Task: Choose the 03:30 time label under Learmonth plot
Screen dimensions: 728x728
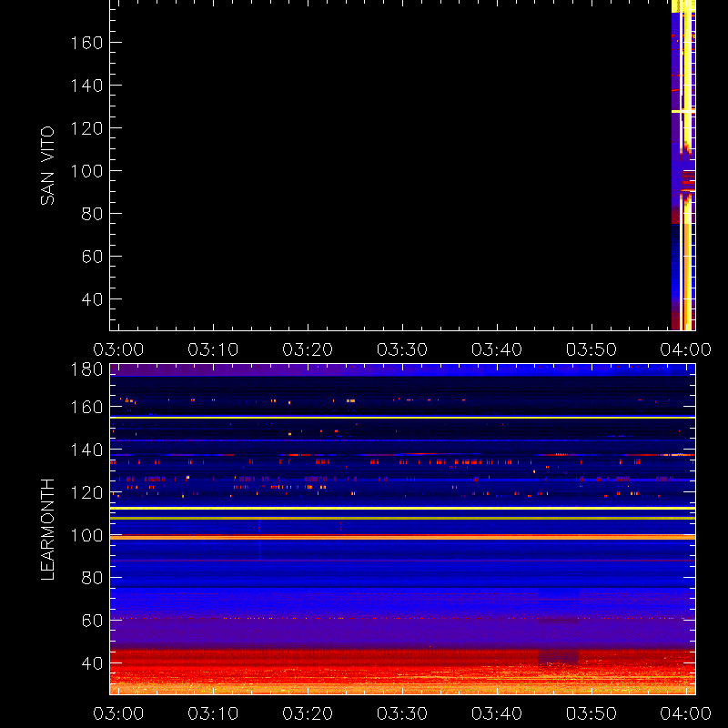Action: pyautogui.click(x=402, y=713)
